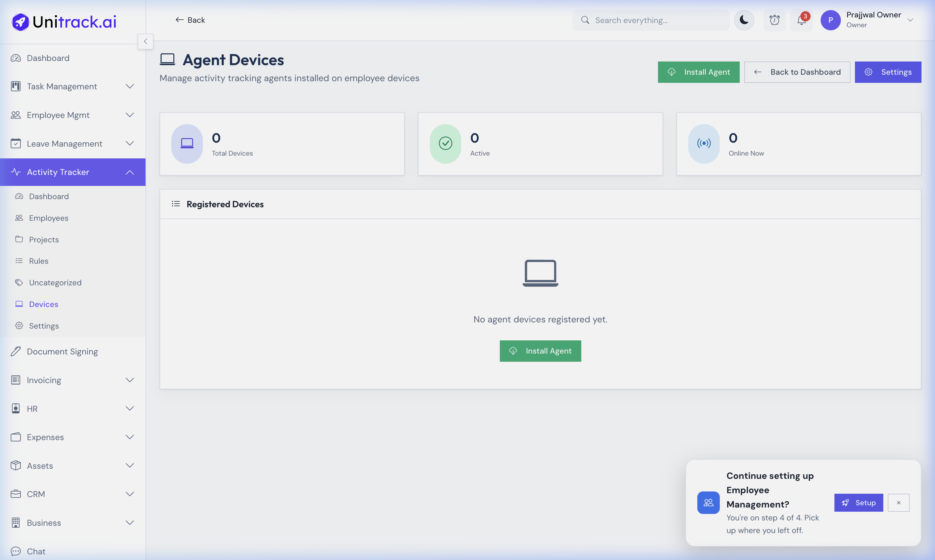Expand the Task Management menu
Viewport: 935px width, 560px height.
[x=130, y=86]
